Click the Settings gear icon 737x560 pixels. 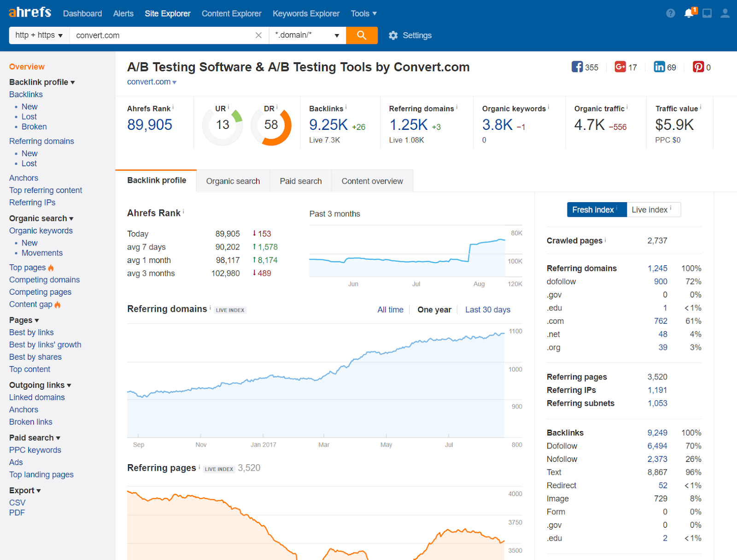393,35
